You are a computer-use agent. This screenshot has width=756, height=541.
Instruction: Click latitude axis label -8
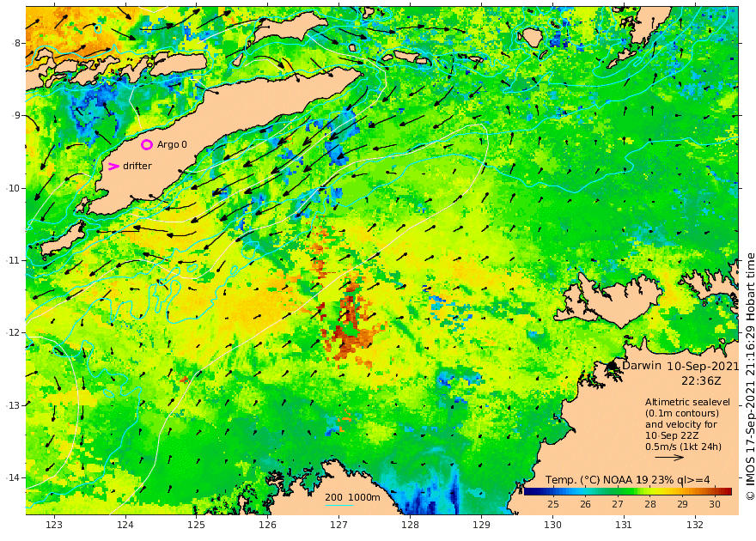pyautogui.click(x=15, y=43)
